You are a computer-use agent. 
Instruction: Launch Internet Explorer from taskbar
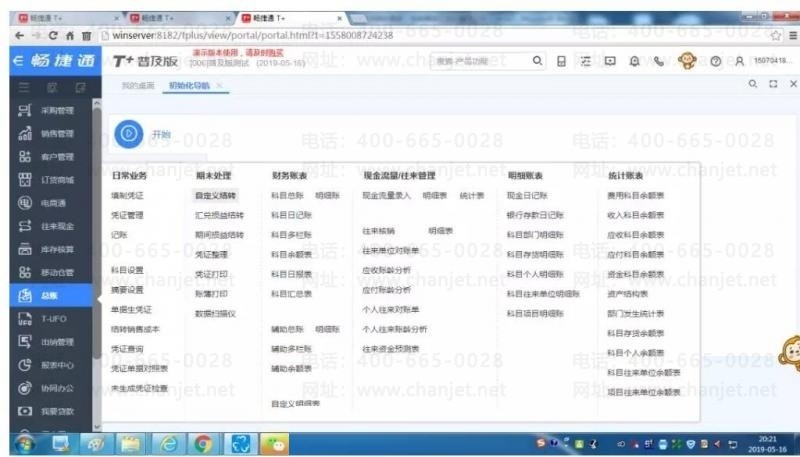168,444
